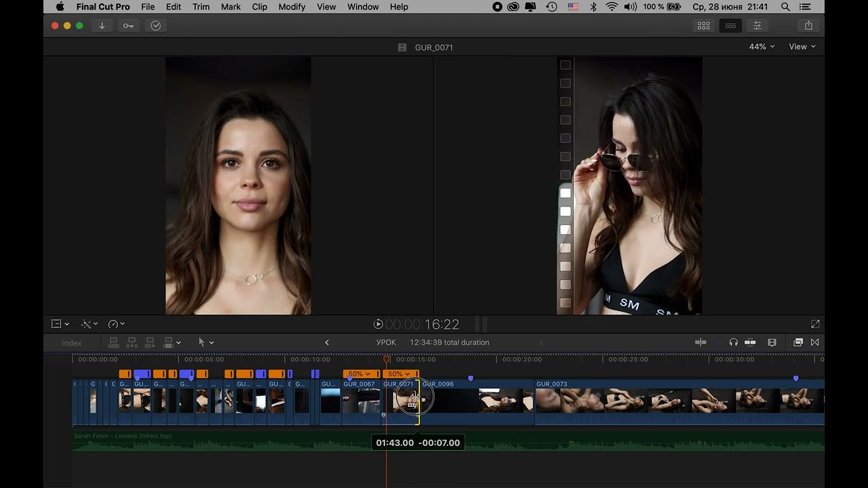Toggle audio skimming headphones icon
The width and height of the screenshot is (868, 488).
[x=733, y=342]
